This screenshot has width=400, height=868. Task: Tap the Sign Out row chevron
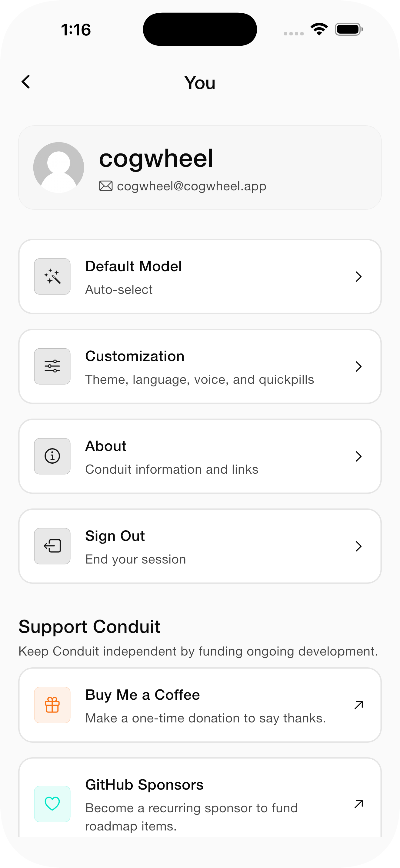click(x=358, y=546)
